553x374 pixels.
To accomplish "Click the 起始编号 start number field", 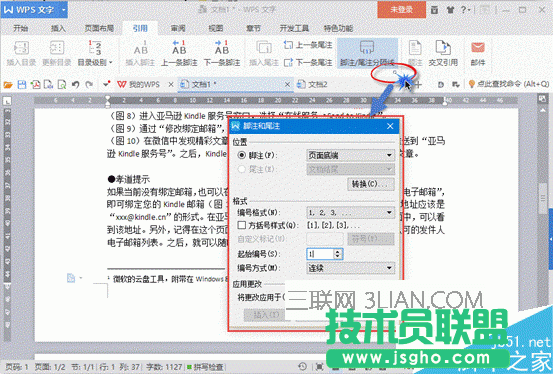I will click(x=320, y=254).
